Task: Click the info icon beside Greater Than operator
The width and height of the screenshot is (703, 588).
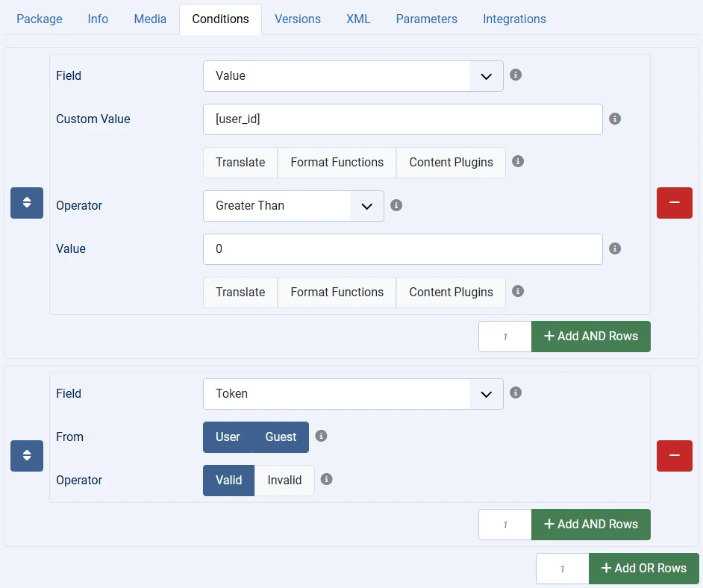Action: (x=396, y=205)
